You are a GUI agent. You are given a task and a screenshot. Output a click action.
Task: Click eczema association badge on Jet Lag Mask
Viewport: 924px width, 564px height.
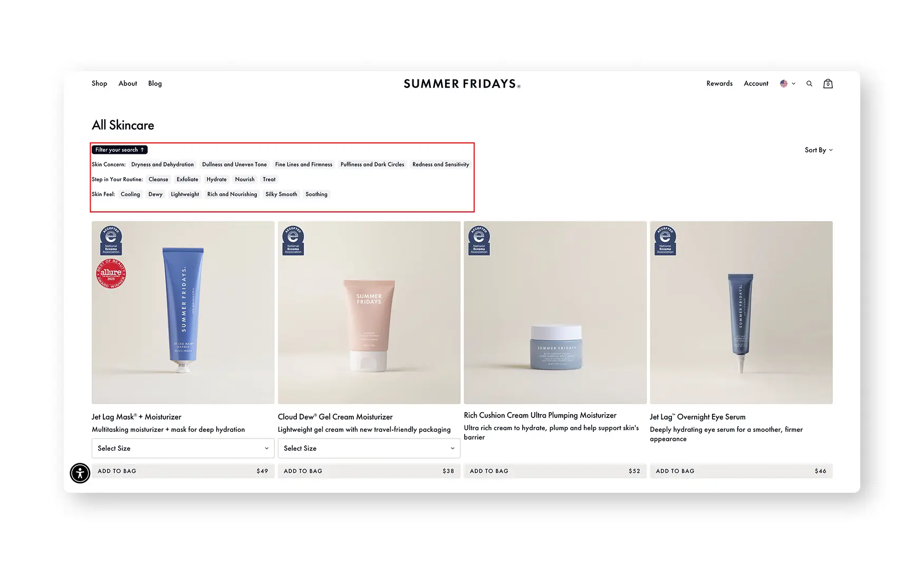[111, 240]
